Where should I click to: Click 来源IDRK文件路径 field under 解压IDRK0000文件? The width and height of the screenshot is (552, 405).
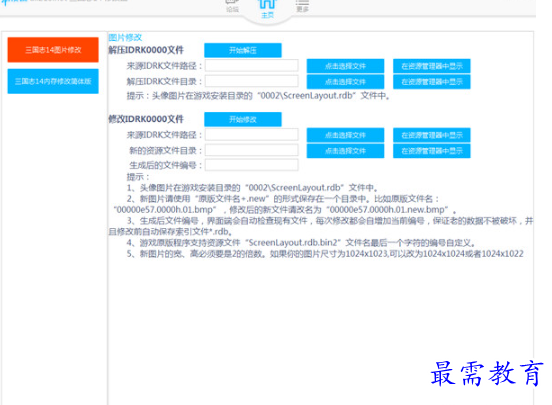252,66
